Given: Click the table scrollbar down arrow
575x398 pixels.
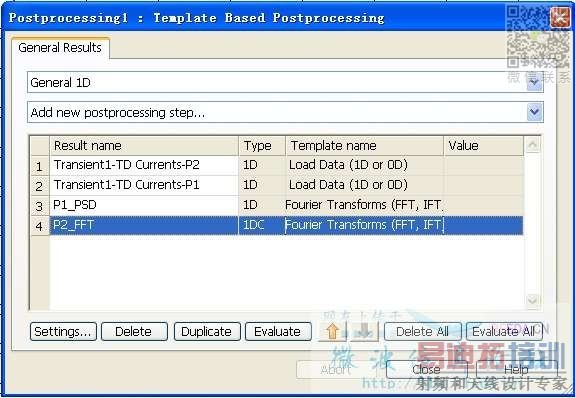Looking at the screenshot, I should click(532, 300).
